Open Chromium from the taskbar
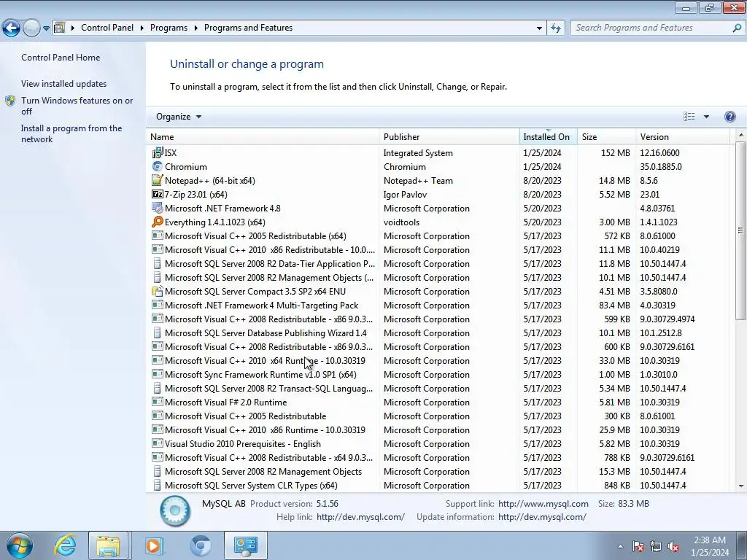 tap(201, 545)
